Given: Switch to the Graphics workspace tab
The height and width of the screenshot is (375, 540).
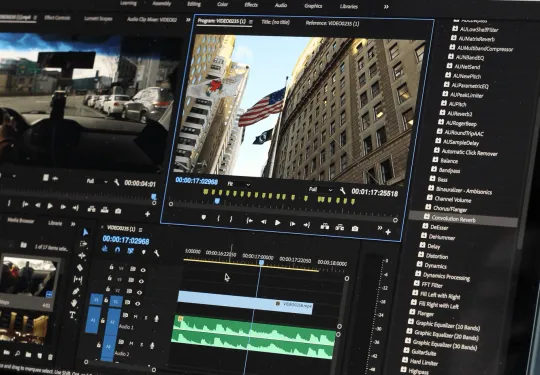Looking at the screenshot, I should pos(313,6).
